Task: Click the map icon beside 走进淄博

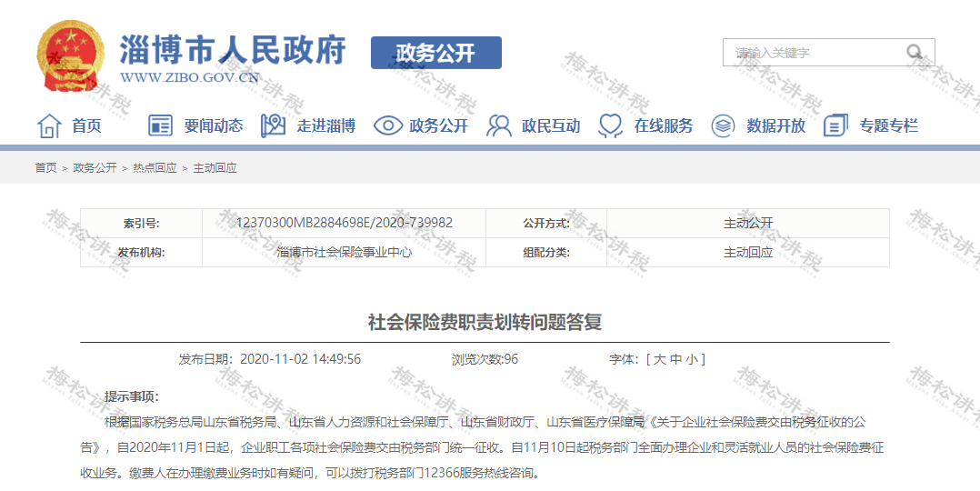Action: pos(273,125)
